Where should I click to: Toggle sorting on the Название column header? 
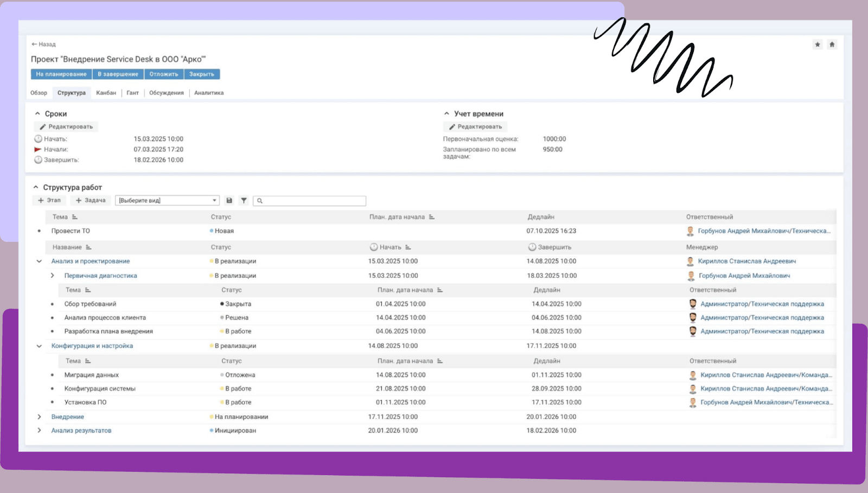[88, 247]
